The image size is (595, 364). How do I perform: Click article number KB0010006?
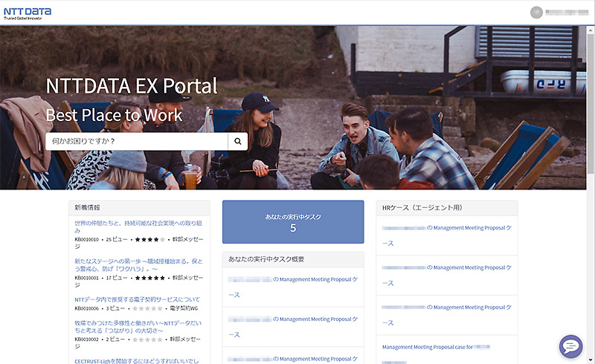tap(86, 308)
